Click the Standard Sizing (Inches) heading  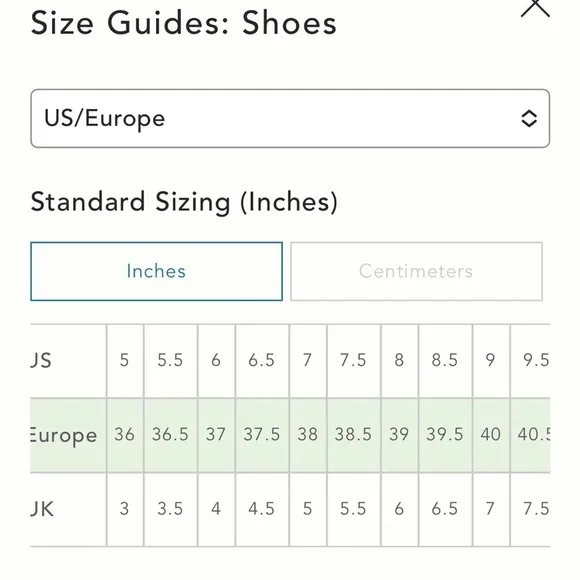(x=184, y=202)
